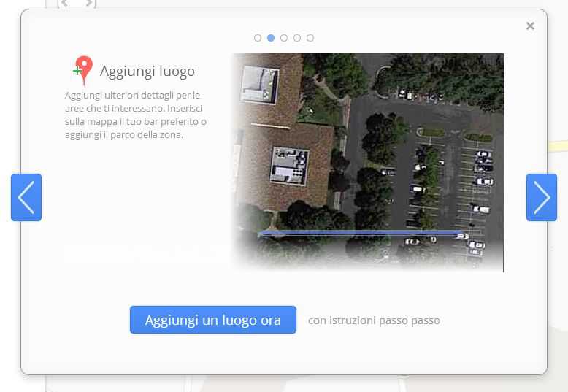Jump to the fourth pagination dot
Image resolution: width=568 pixels, height=392 pixels.
coord(297,38)
